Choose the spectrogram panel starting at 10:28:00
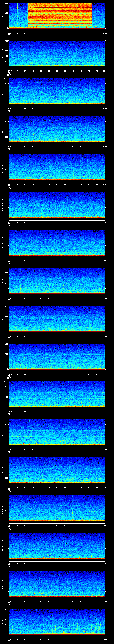The image size is (114, 644). [57, 546]
